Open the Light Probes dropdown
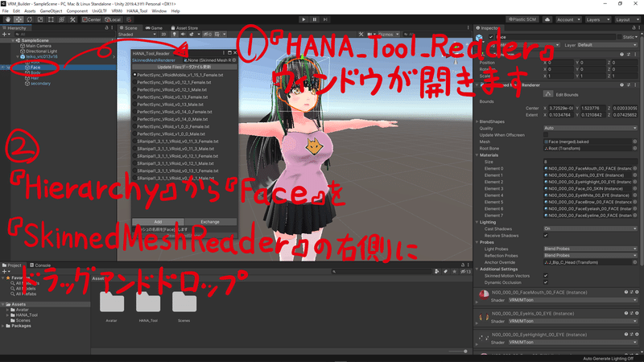644x362 pixels. (x=590, y=249)
